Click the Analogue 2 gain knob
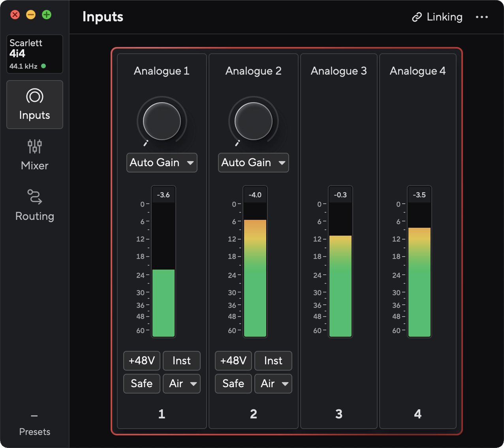504x448 pixels. [x=254, y=121]
